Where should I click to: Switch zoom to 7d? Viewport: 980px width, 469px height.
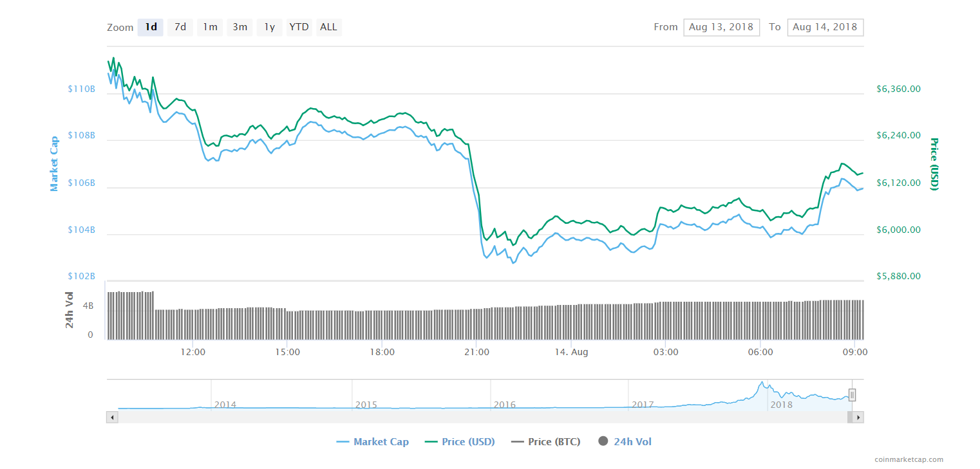[x=180, y=27]
